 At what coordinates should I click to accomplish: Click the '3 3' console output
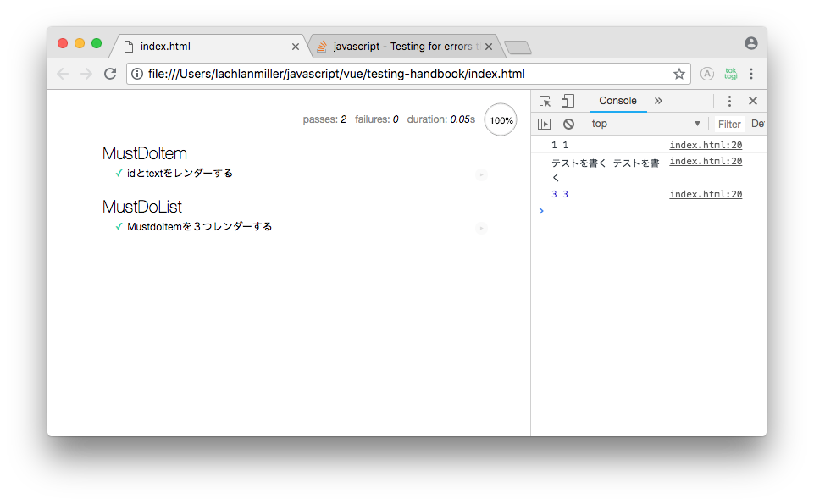coord(560,194)
